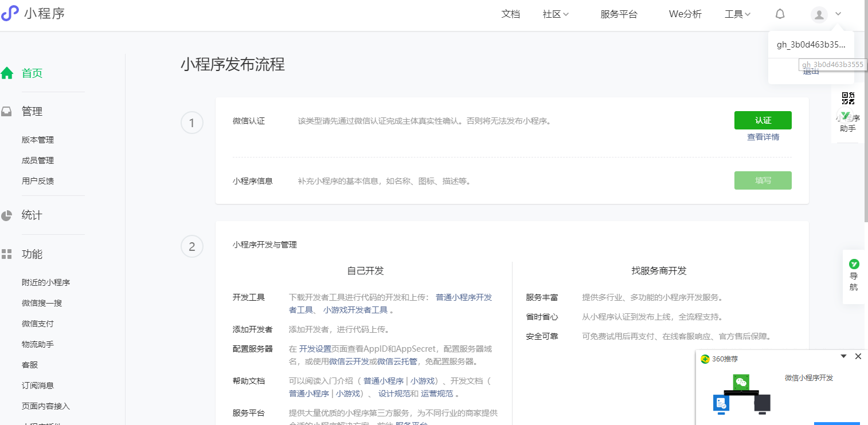The image size is (868, 425).
Task: Open 成员管理 in the sidebar
Action: tap(38, 160)
